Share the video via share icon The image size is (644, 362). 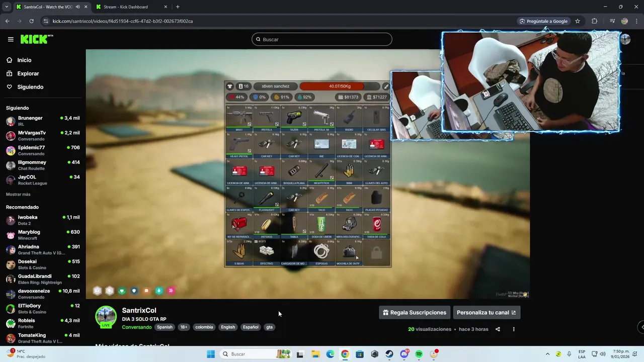tap(498, 329)
